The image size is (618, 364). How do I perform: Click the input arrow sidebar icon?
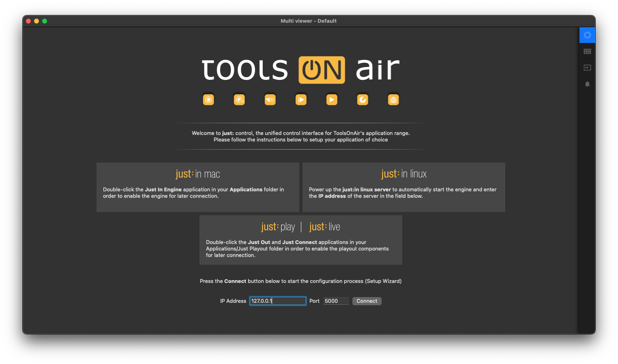[587, 68]
